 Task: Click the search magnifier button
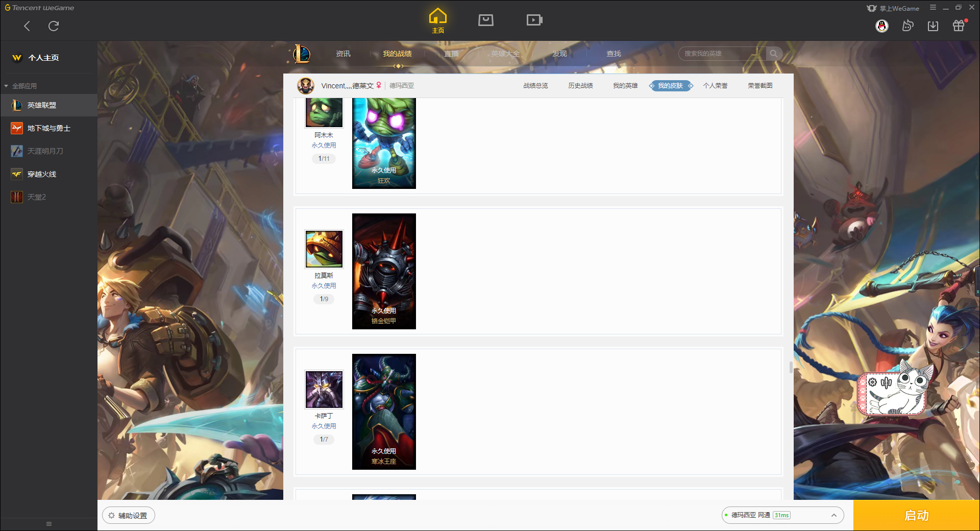774,54
